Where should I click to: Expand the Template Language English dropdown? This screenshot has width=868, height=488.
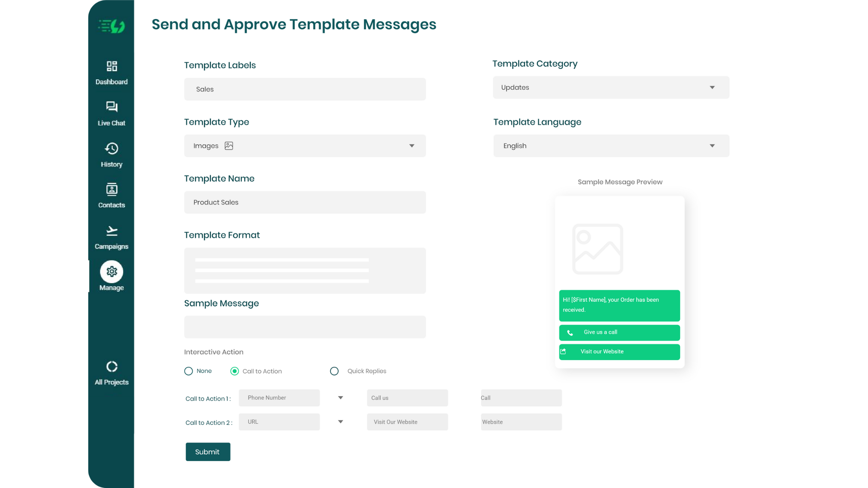611,146
